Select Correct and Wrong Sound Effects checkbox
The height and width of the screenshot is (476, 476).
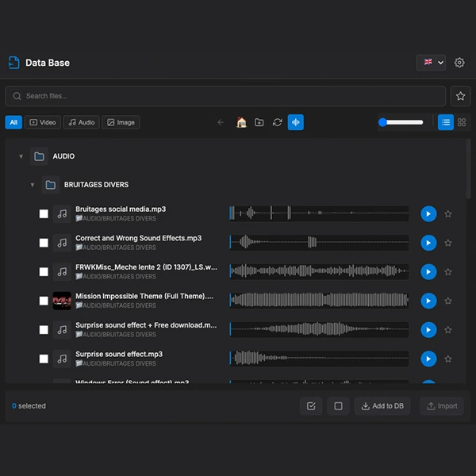click(x=44, y=243)
